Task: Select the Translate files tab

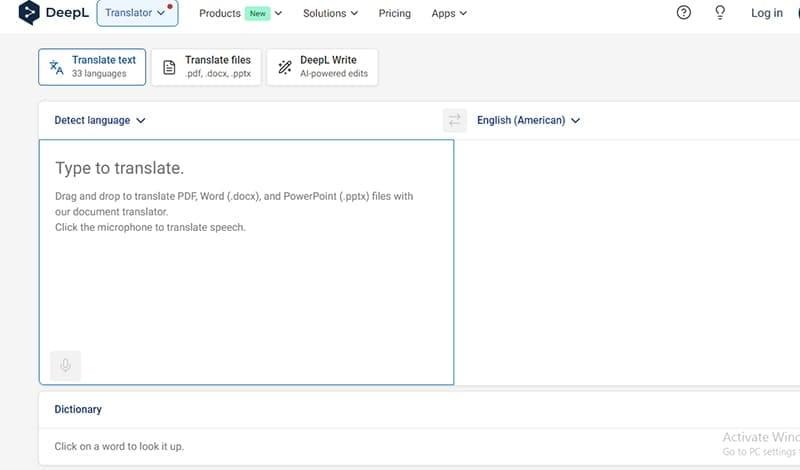Action: point(206,67)
